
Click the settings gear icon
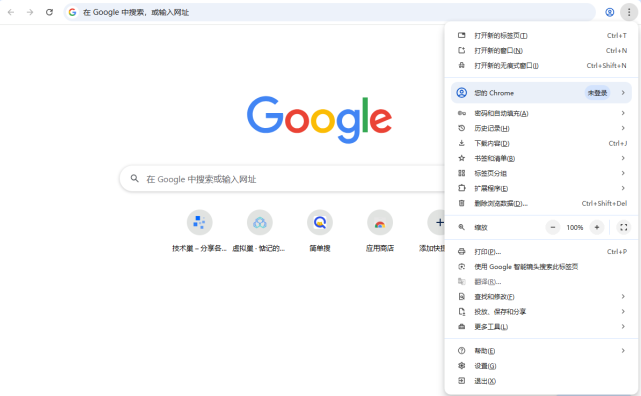coord(462,366)
